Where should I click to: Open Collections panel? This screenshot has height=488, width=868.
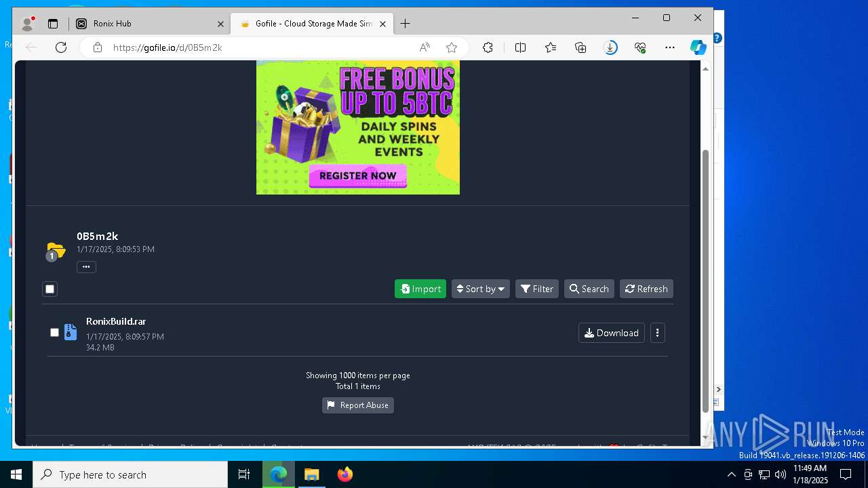tap(580, 47)
